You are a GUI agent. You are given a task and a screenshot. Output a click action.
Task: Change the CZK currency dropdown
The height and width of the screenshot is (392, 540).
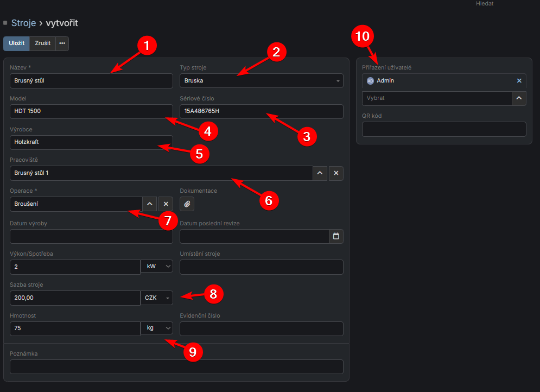[157, 298]
